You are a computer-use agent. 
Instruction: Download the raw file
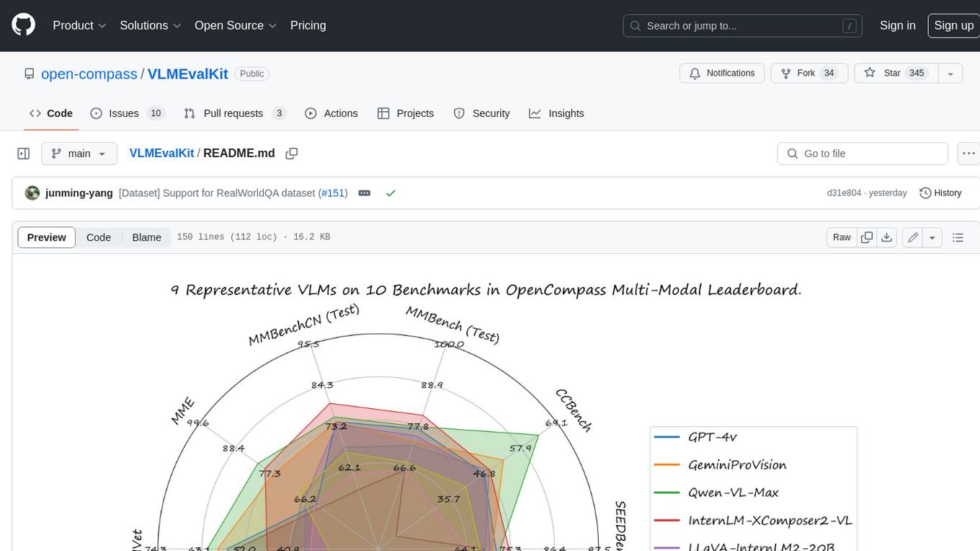pyautogui.click(x=887, y=237)
